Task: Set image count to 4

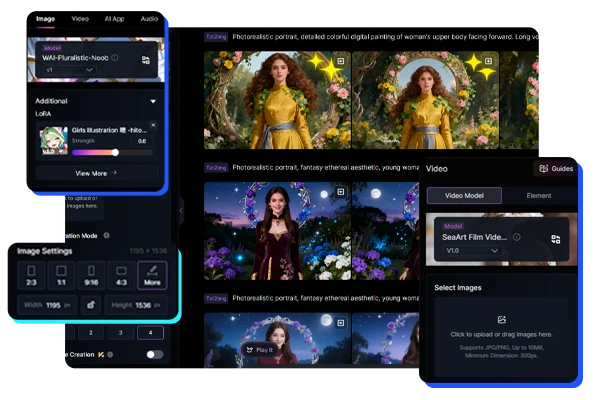Action: [x=150, y=333]
